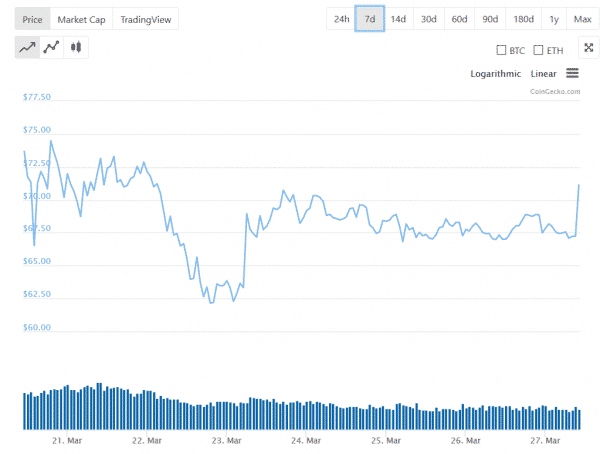
Task: Select the 14d time range
Action: (398, 19)
